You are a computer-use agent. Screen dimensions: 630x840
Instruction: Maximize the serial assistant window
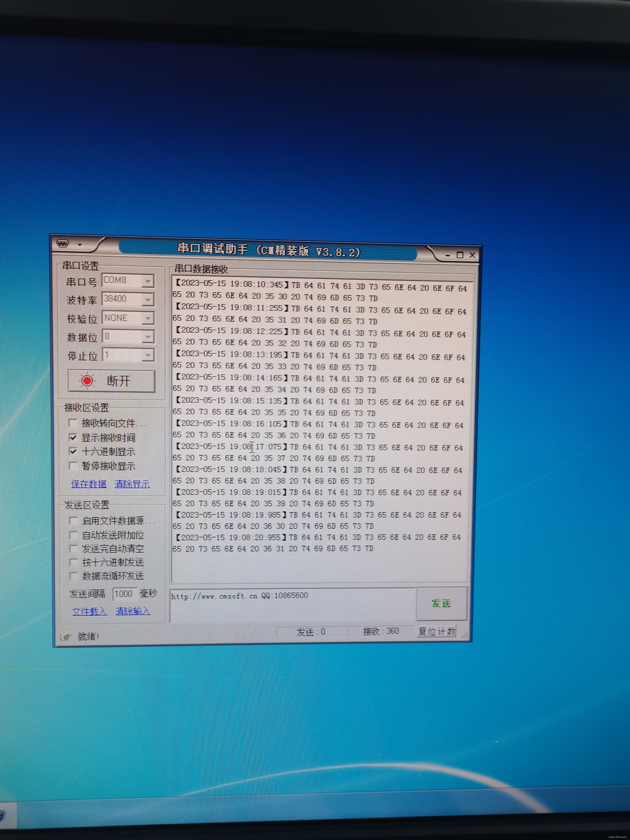[460, 255]
